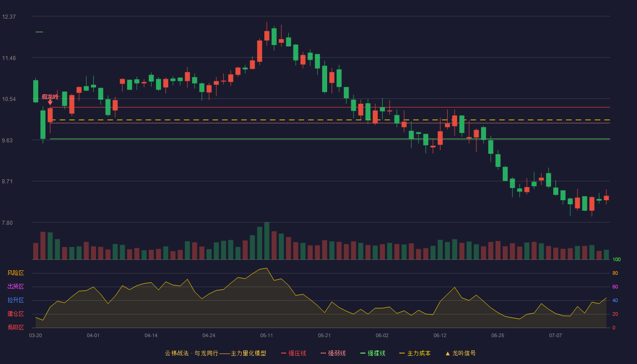Click the 07-07 date axis label

coord(556,335)
